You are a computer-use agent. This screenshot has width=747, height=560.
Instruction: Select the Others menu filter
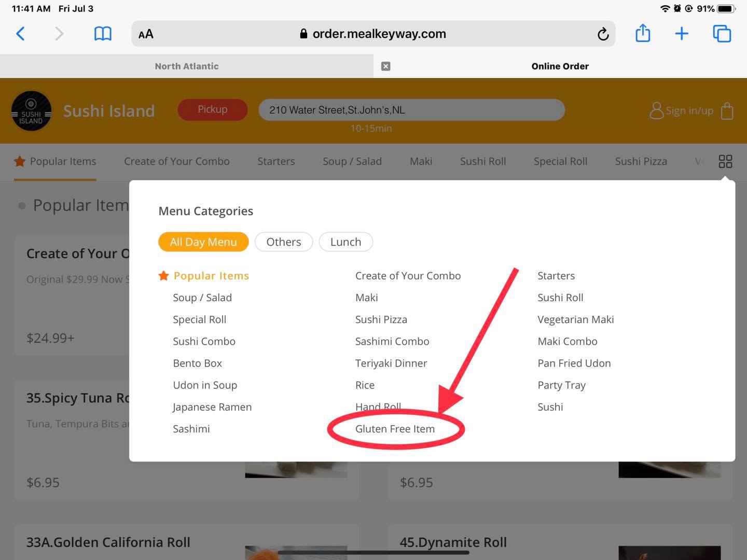tap(283, 242)
